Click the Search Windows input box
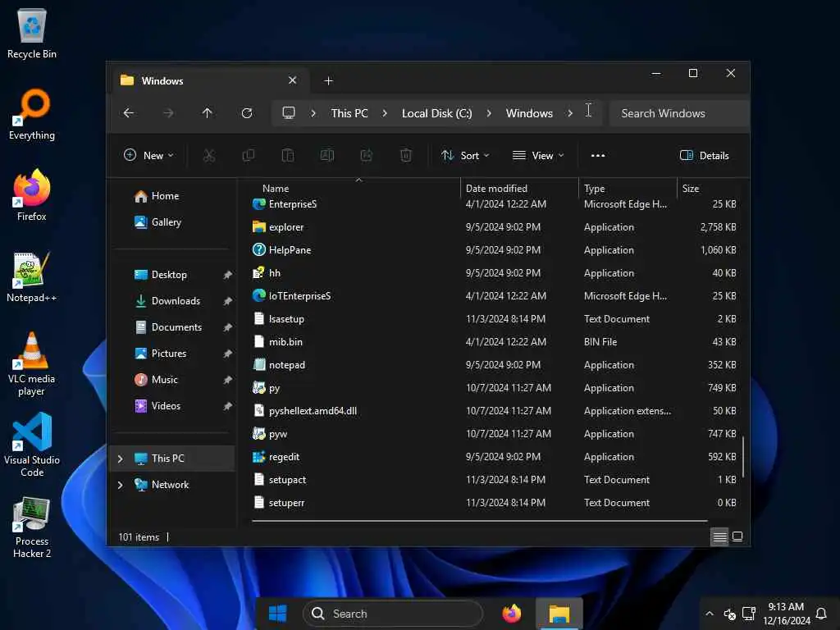Viewport: 840px width, 630px height. click(679, 113)
